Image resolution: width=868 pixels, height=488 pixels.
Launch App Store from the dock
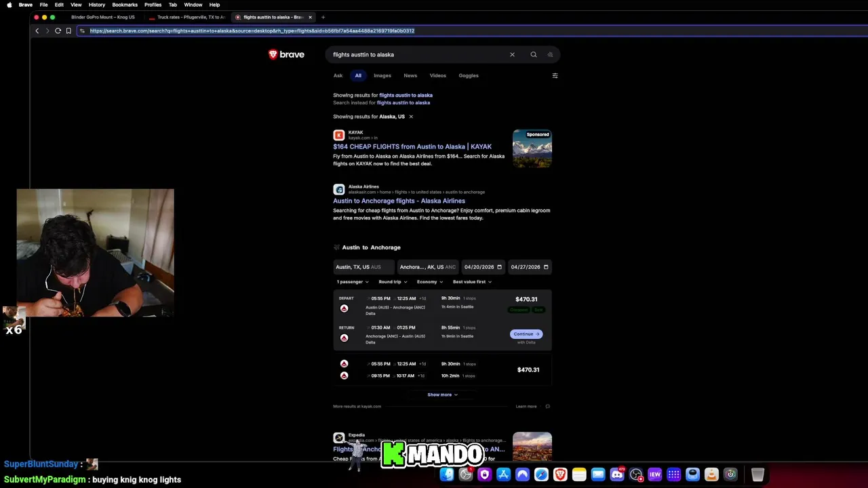(x=503, y=474)
